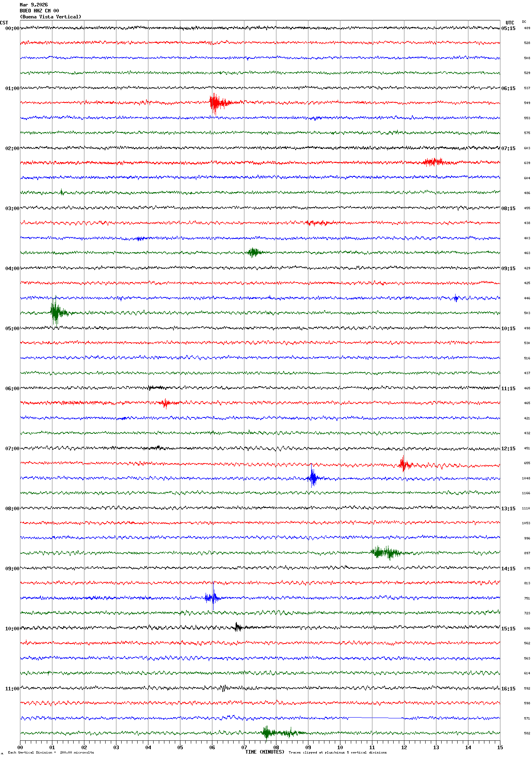532x758 pixels.
Task: Click the red burst near minute 12 after 07:00
Action: point(404,464)
